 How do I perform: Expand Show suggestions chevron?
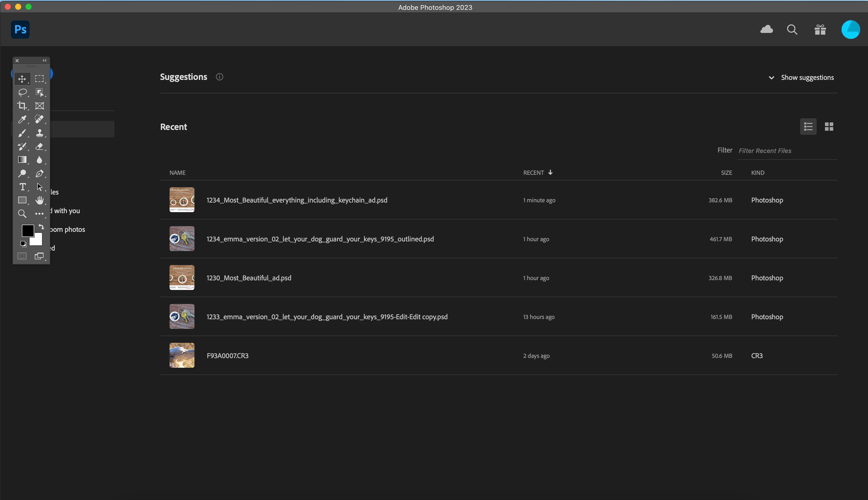771,78
